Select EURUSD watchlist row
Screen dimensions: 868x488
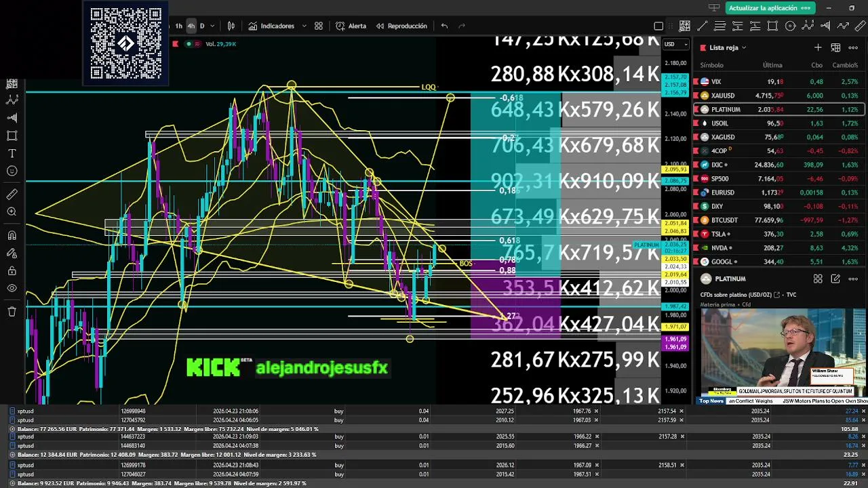click(778, 192)
